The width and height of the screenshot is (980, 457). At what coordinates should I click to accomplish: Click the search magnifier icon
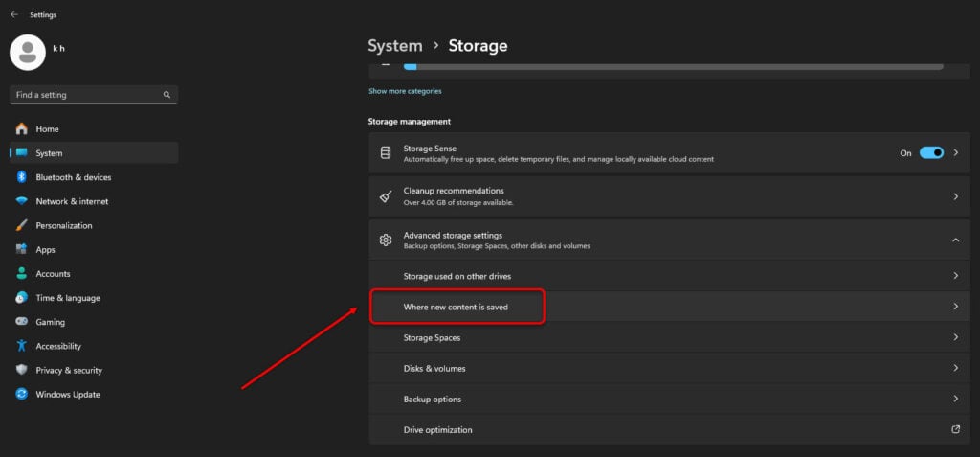click(x=167, y=95)
